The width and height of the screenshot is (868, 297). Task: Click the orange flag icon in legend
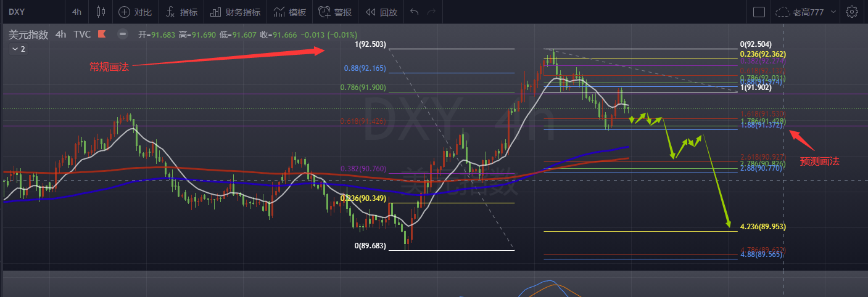coord(102,35)
